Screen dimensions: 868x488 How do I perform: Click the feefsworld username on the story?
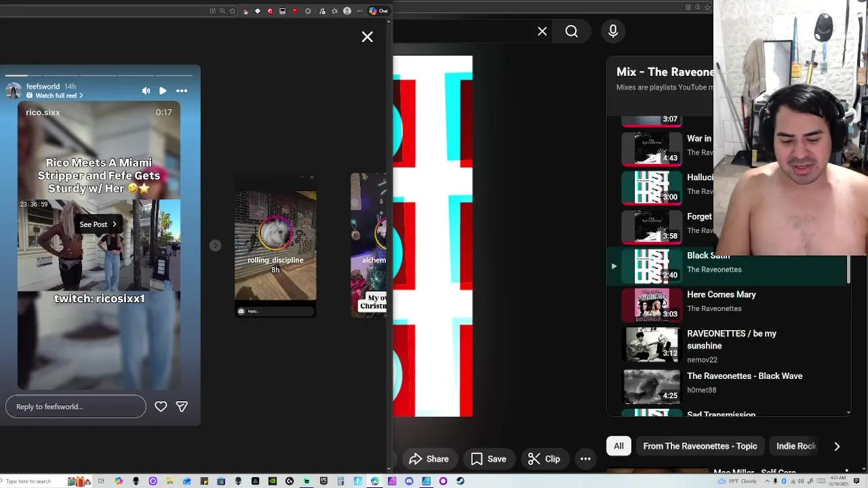tap(43, 87)
